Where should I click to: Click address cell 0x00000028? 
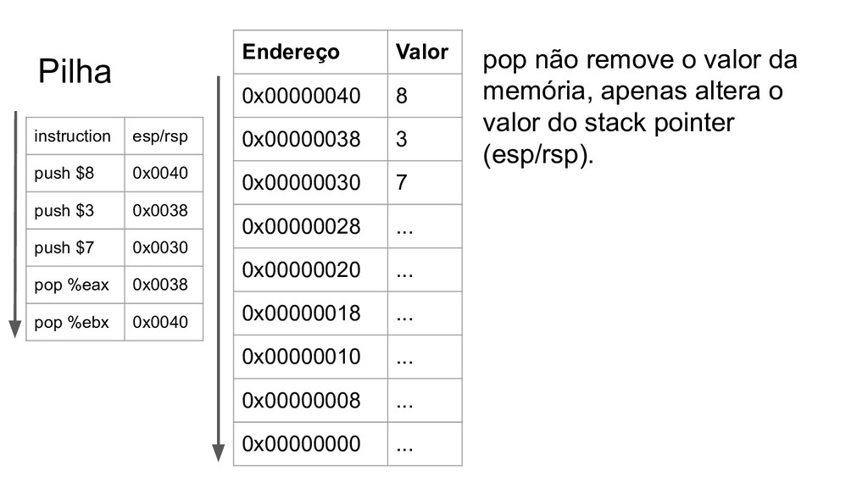point(310,225)
